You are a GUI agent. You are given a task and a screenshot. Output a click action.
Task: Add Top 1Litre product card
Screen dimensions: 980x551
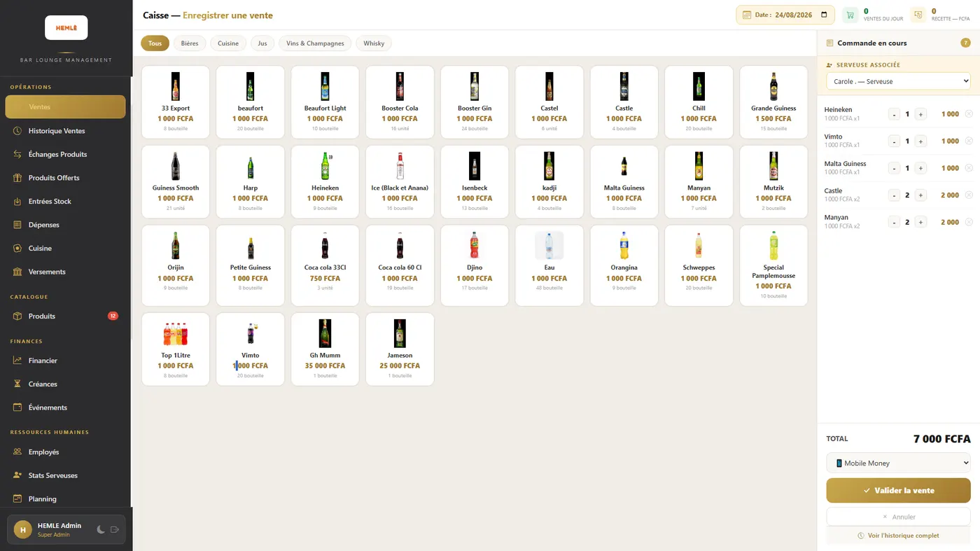tap(176, 349)
